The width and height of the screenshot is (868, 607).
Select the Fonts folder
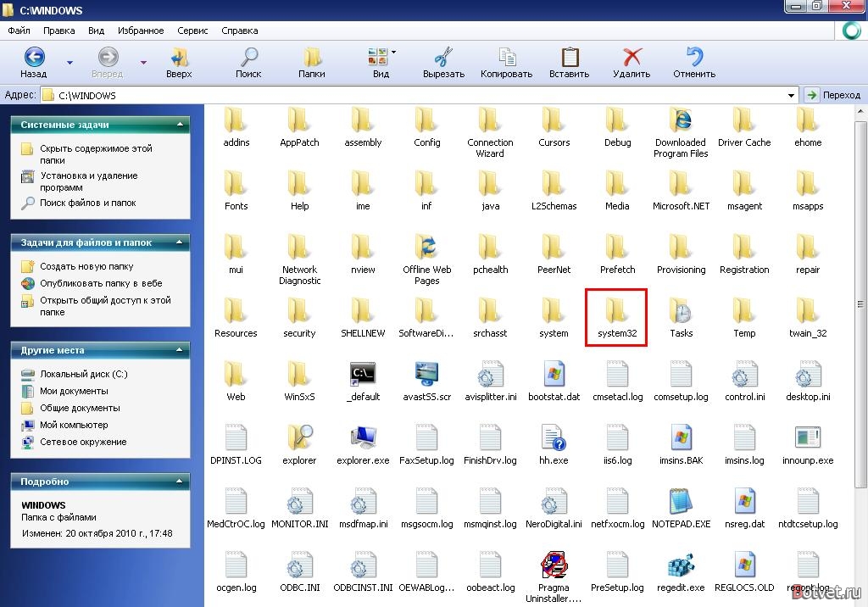(236, 190)
